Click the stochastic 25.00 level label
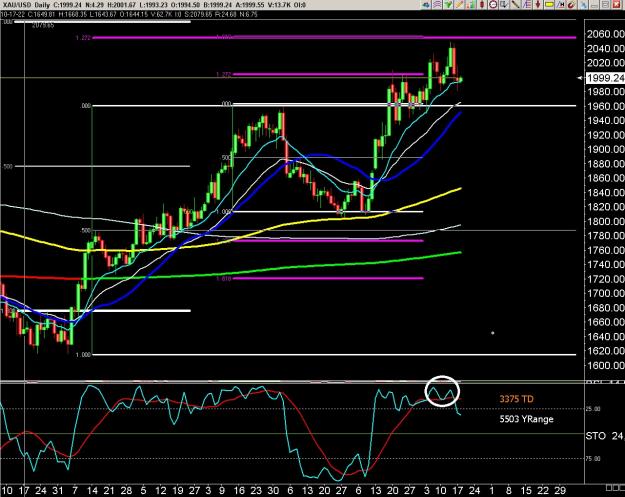This screenshot has width=625, height=497. (x=593, y=409)
